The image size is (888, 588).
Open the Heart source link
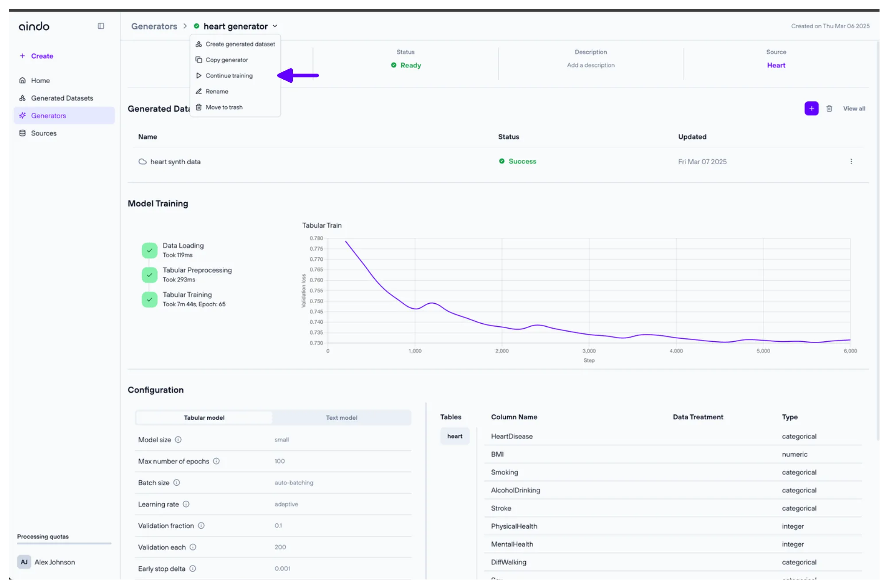point(776,65)
